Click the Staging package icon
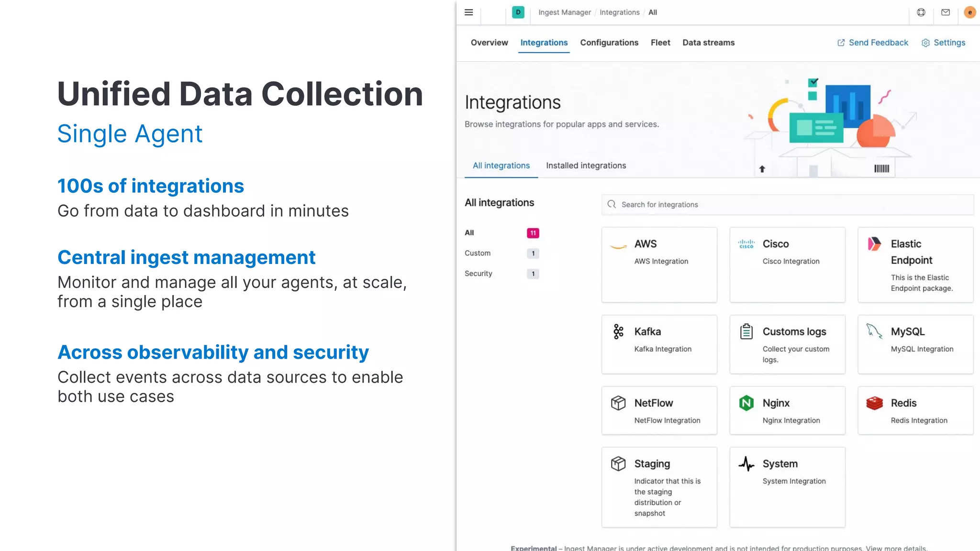Viewport: 980px width, 551px height. click(x=618, y=463)
